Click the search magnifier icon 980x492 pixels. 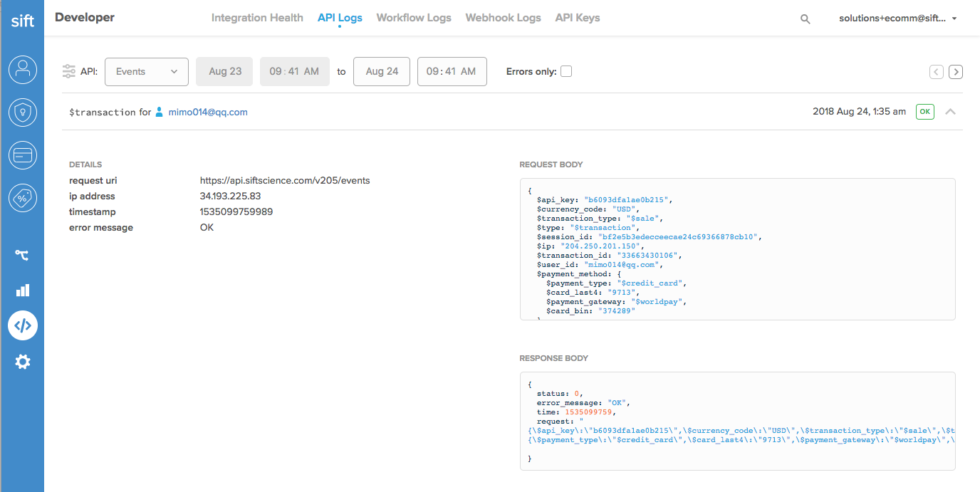(805, 19)
